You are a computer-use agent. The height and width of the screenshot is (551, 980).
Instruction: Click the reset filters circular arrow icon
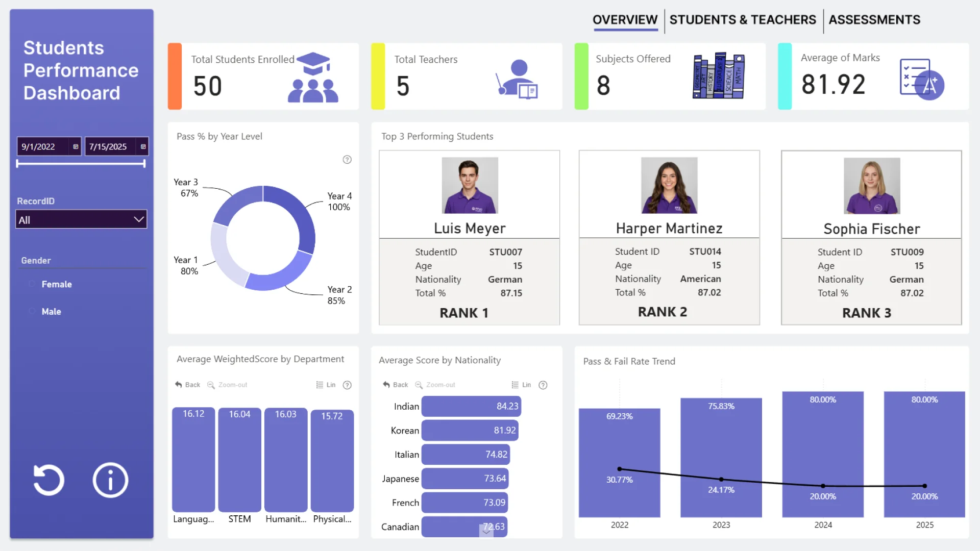(48, 480)
